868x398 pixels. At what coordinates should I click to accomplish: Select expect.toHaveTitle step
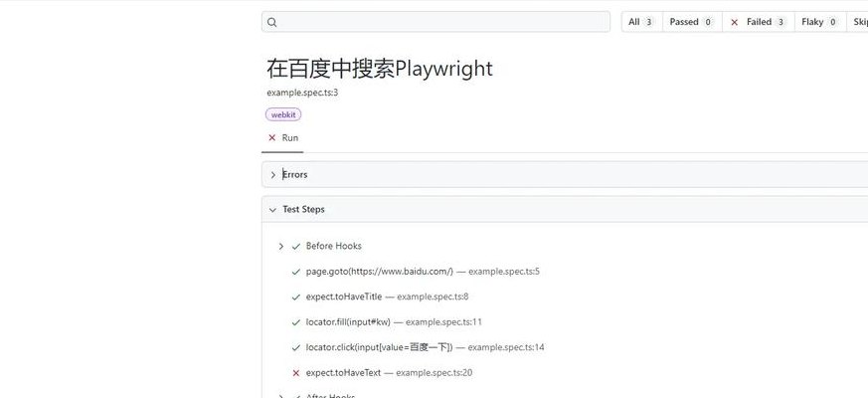pyautogui.click(x=344, y=297)
